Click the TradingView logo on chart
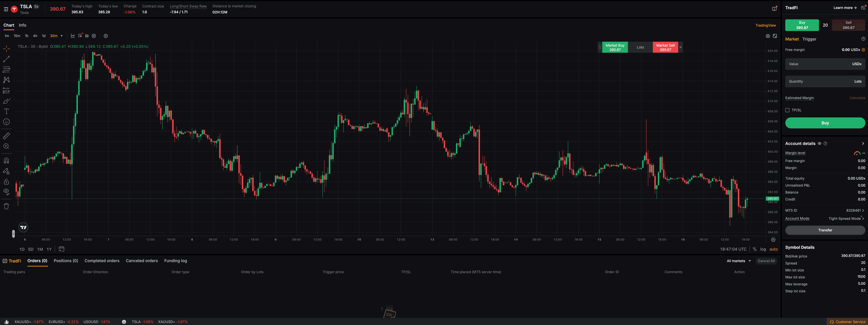 click(x=23, y=227)
